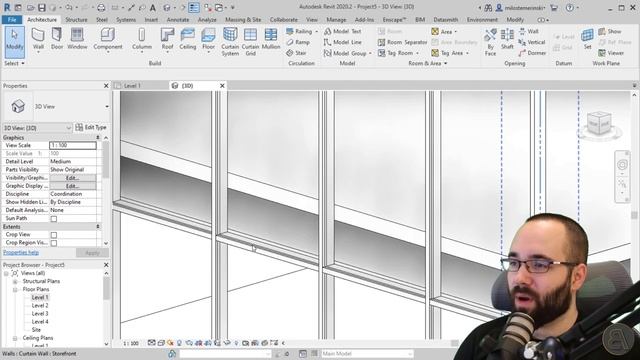The height and width of the screenshot is (360, 640).
Task: Close the Project Browser panel
Action: pyautogui.click(x=106, y=265)
